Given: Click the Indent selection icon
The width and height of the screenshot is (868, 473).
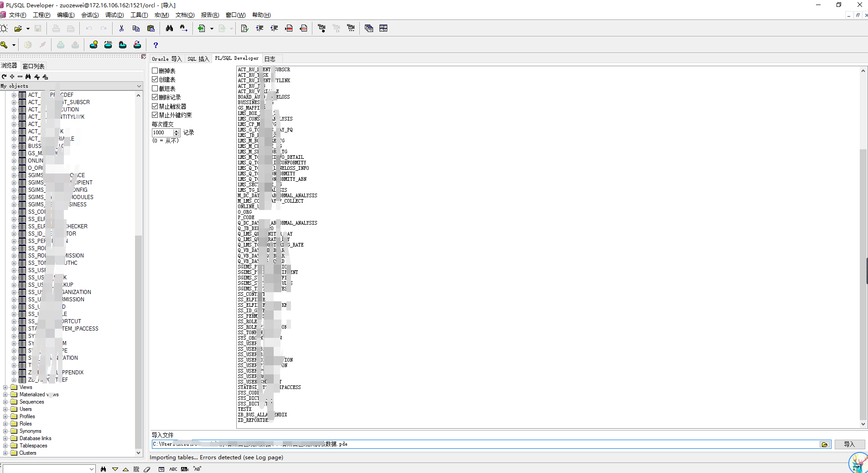Looking at the screenshot, I should click(260, 28).
